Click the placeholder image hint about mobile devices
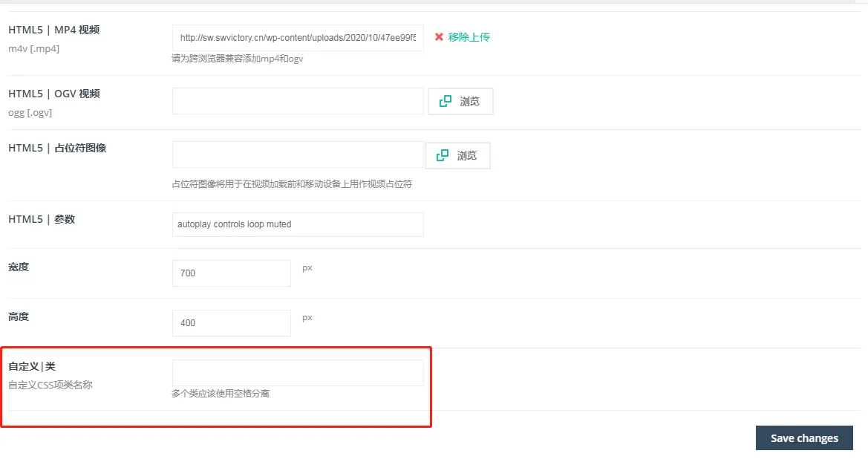This screenshot has width=868, height=465. point(292,183)
